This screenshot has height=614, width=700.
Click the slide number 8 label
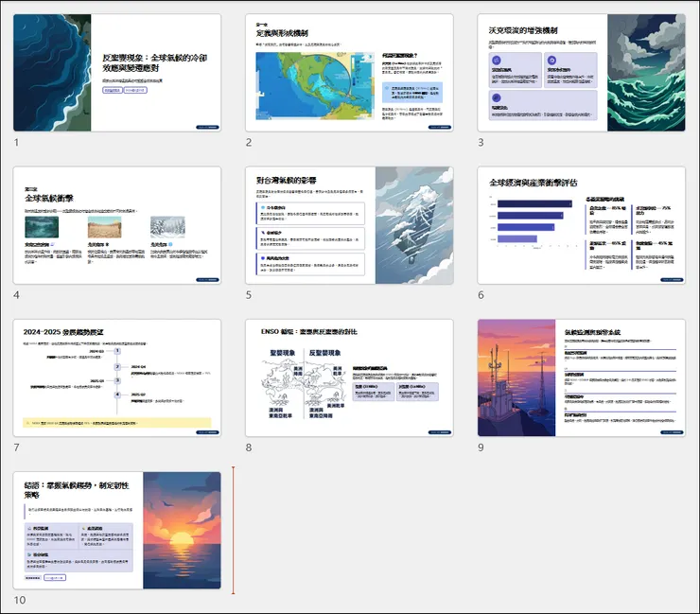point(249,447)
